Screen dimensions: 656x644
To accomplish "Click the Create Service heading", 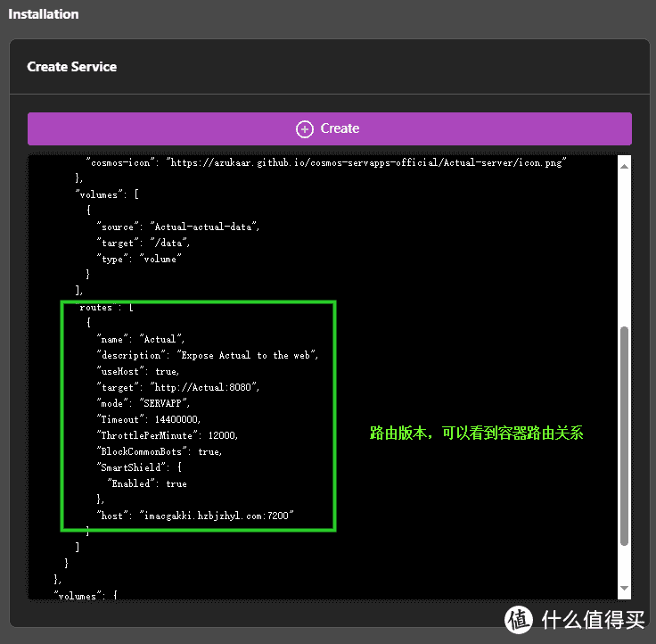I will pyautogui.click(x=72, y=67).
